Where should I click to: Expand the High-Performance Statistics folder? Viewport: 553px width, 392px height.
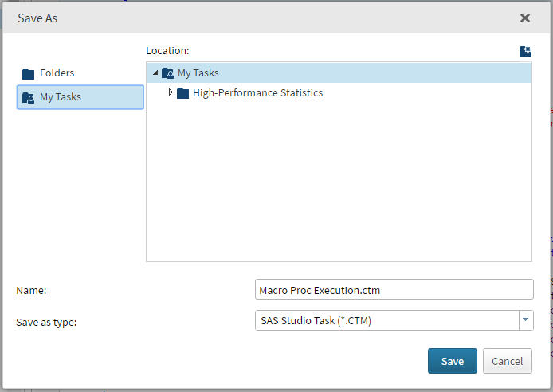click(x=171, y=93)
